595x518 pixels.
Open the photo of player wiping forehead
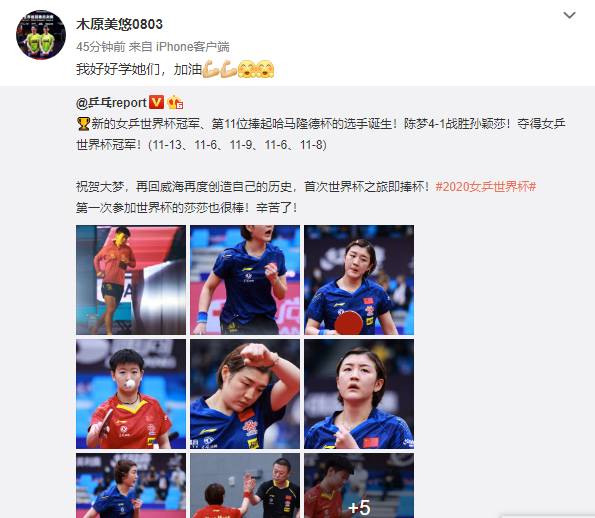[245, 394]
